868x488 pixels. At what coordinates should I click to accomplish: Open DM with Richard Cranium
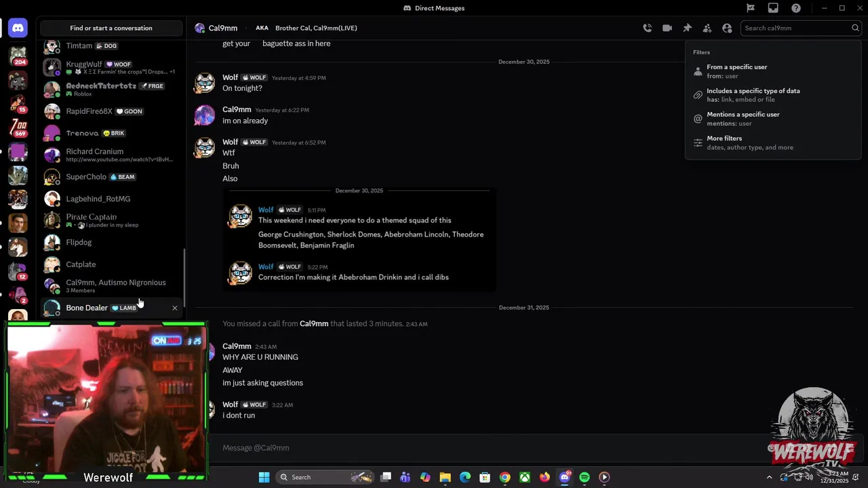tap(111, 155)
